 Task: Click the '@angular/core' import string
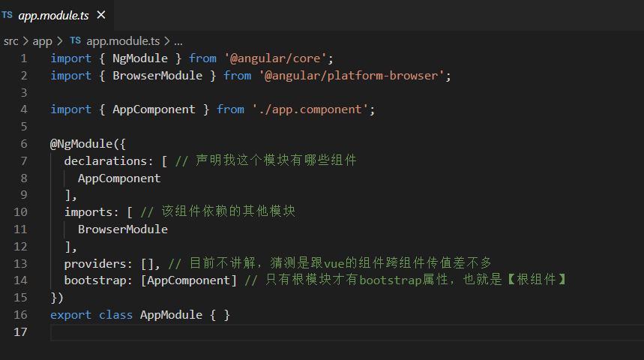[275, 58]
